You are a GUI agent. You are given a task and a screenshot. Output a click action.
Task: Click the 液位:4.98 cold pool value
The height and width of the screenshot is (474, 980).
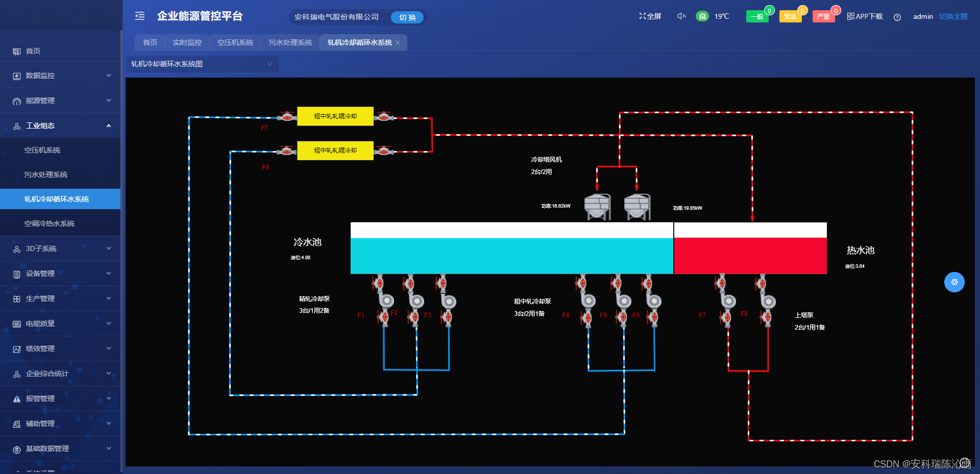tap(301, 258)
